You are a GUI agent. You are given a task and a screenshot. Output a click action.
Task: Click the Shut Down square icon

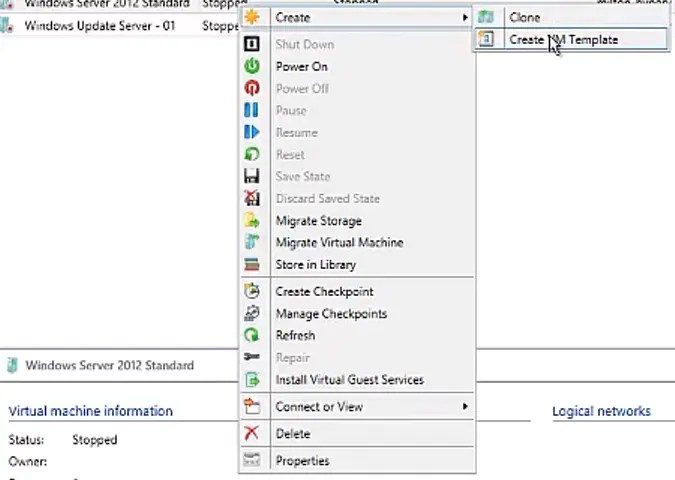252,44
